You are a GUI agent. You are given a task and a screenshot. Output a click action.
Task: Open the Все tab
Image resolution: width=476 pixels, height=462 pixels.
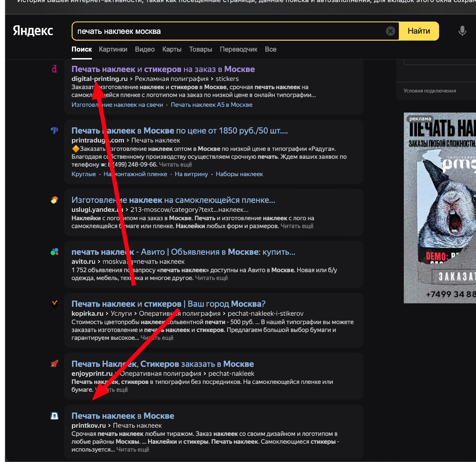tap(270, 49)
